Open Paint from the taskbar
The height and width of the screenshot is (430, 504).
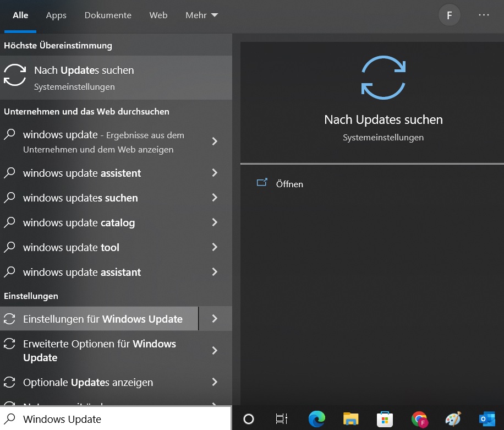pyautogui.click(x=453, y=419)
